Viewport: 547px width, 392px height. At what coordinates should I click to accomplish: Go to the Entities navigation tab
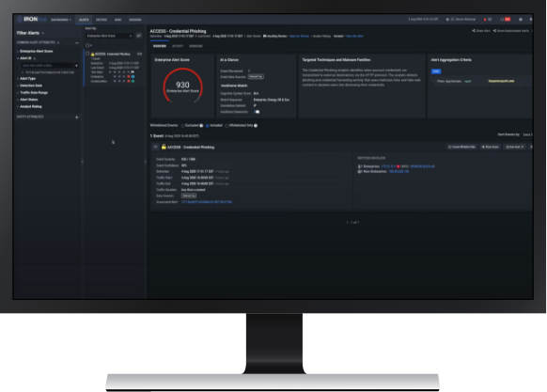(x=102, y=20)
